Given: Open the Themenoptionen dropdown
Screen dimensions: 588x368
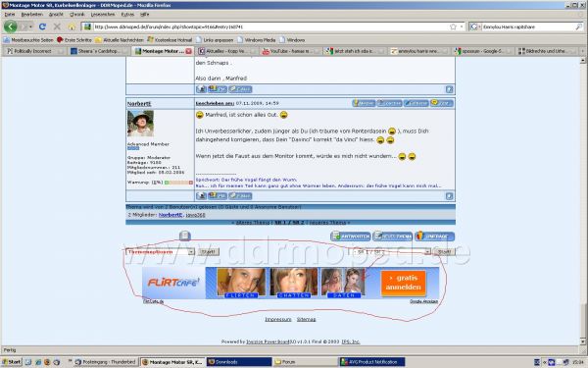Looking at the screenshot, I should 160,252.
